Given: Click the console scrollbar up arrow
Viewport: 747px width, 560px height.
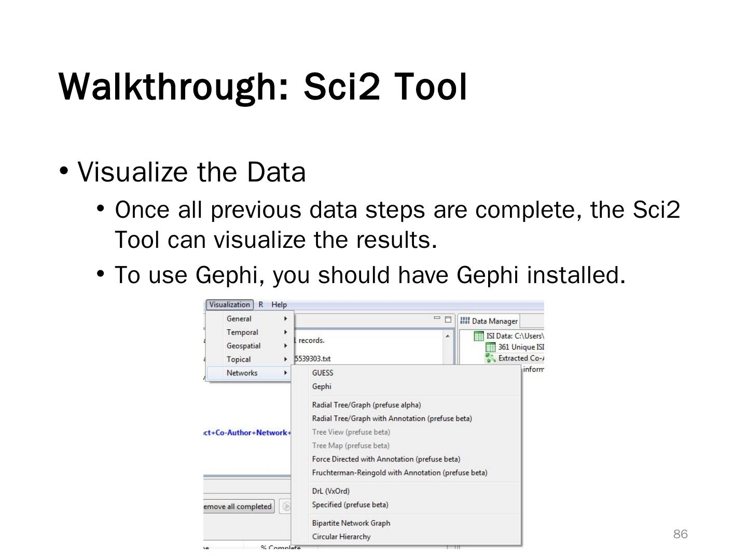Looking at the screenshot, I should pos(448,336).
